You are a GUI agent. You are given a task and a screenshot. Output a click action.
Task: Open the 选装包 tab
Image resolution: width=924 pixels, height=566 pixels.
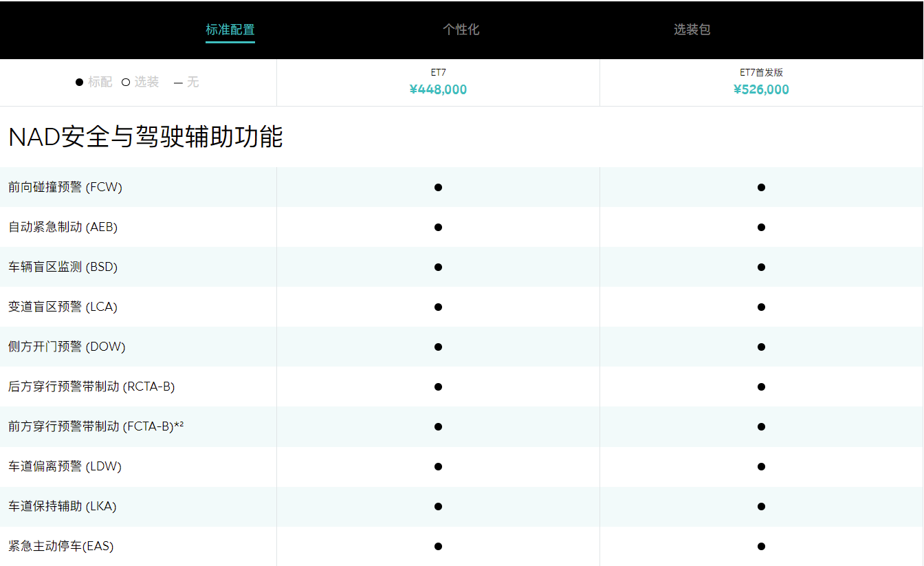pos(692,30)
